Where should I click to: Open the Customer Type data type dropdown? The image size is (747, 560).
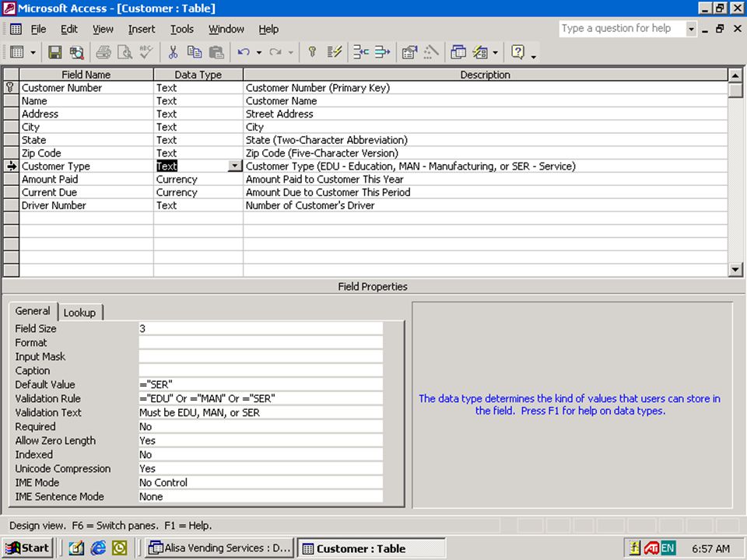[x=235, y=166]
